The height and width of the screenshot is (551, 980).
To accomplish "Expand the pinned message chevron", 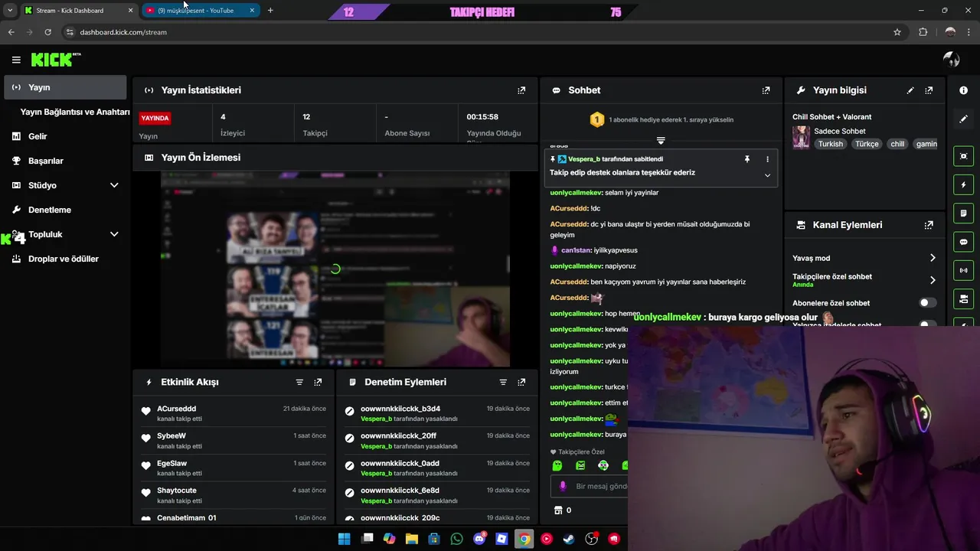I will (767, 175).
